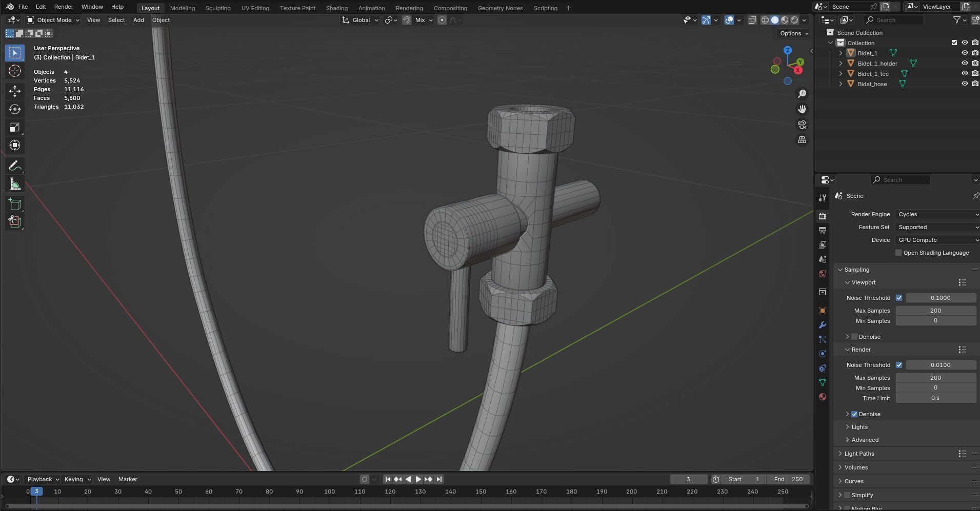This screenshot has width=980, height=511.
Task: Open the View Layer properties tab
Action: coord(823,245)
